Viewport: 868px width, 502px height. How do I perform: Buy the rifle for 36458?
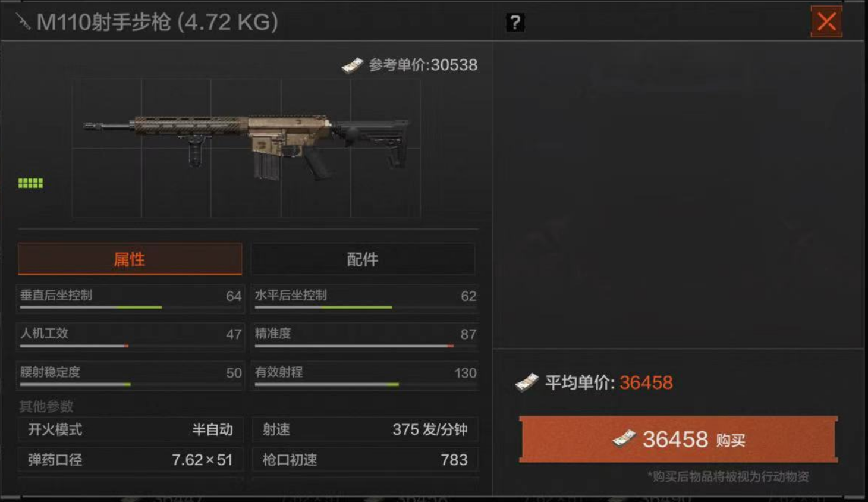click(x=678, y=440)
